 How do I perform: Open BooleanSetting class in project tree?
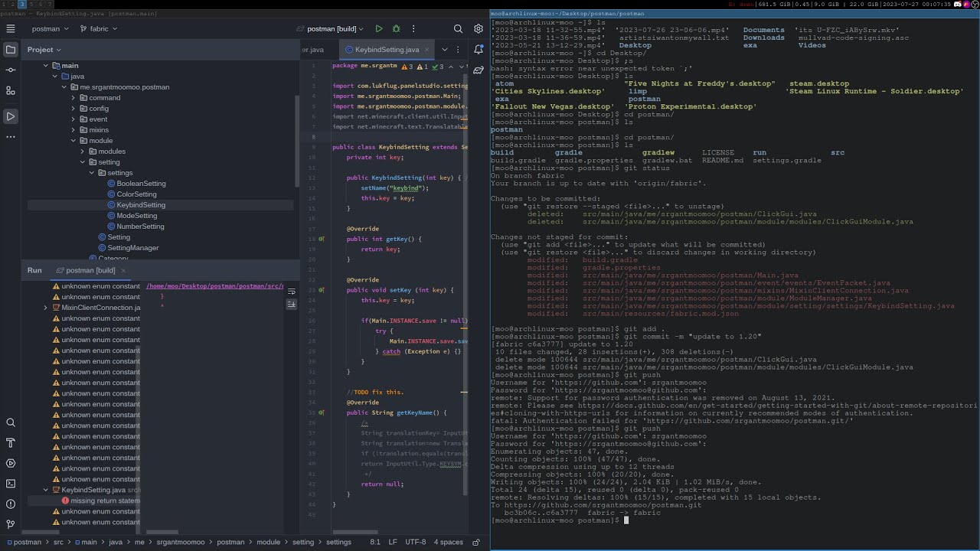click(141, 184)
